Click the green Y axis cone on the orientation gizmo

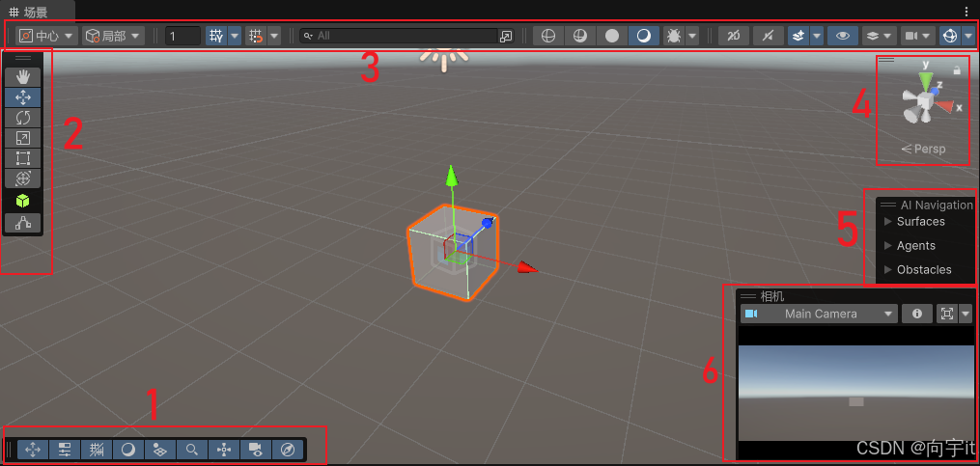[x=925, y=81]
